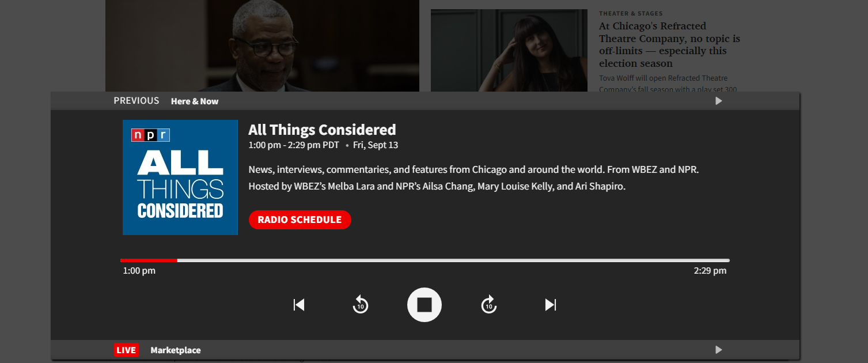Screen dimensions: 868x363
Task: Open the woman's photo article thumbnail
Action: tap(509, 51)
